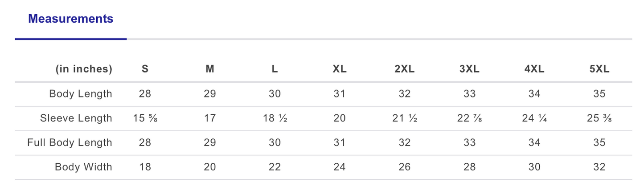Viewport: 644px width, 190px height.
Task: Click the Sleeve Length value 15 ⅝
Action: [x=145, y=118]
